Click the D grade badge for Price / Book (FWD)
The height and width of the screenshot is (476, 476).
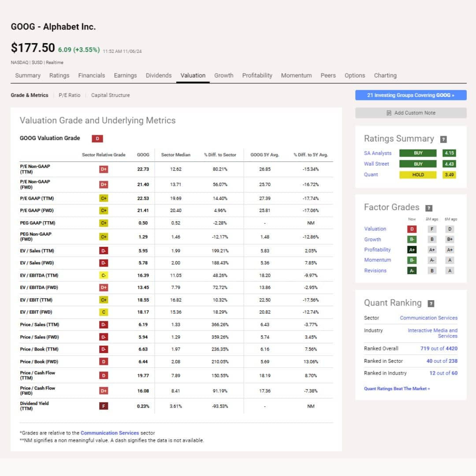[104, 361]
